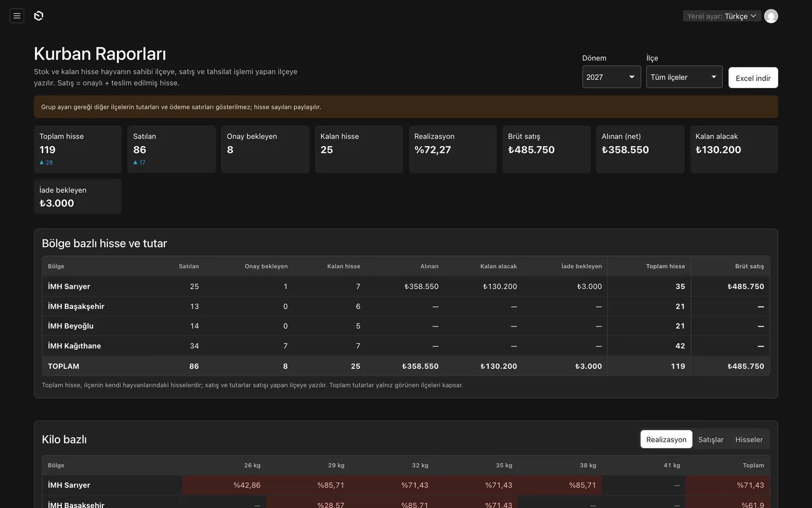Image resolution: width=812 pixels, height=508 pixels.
Task: Click the Kalan alacak ₺130.200 card value
Action: tap(718, 150)
